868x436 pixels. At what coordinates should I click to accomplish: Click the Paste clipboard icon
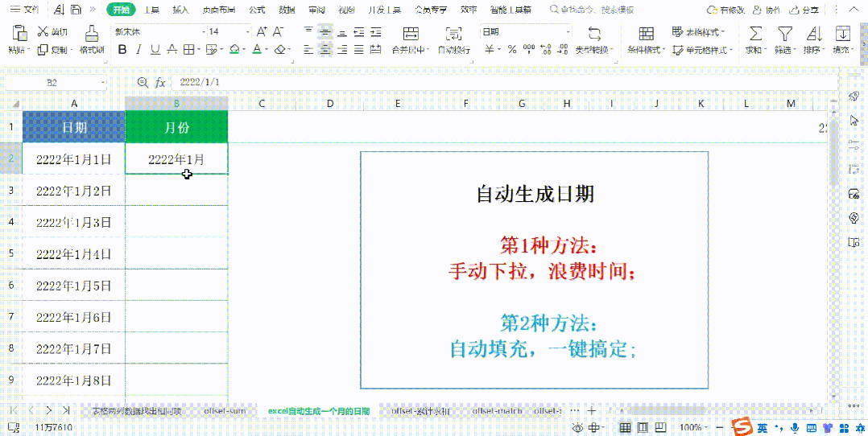[x=20, y=35]
